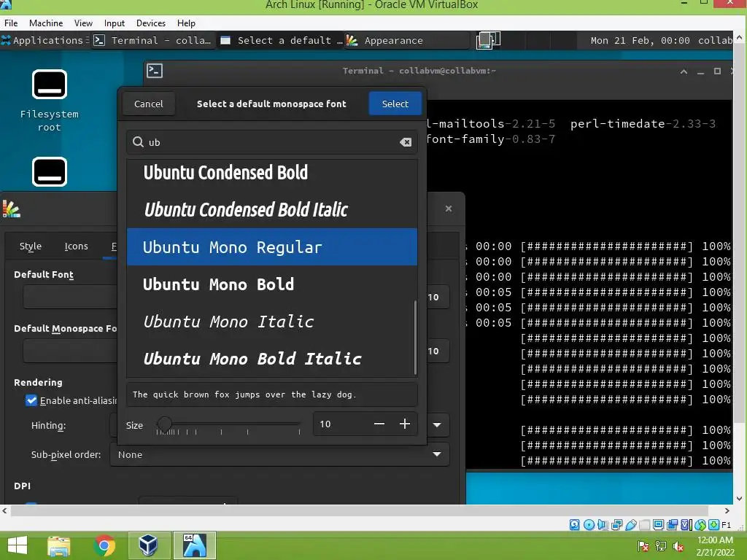The width and height of the screenshot is (747, 560).
Task: Open the Filesystem root desktop icon
Action: click(x=49, y=101)
